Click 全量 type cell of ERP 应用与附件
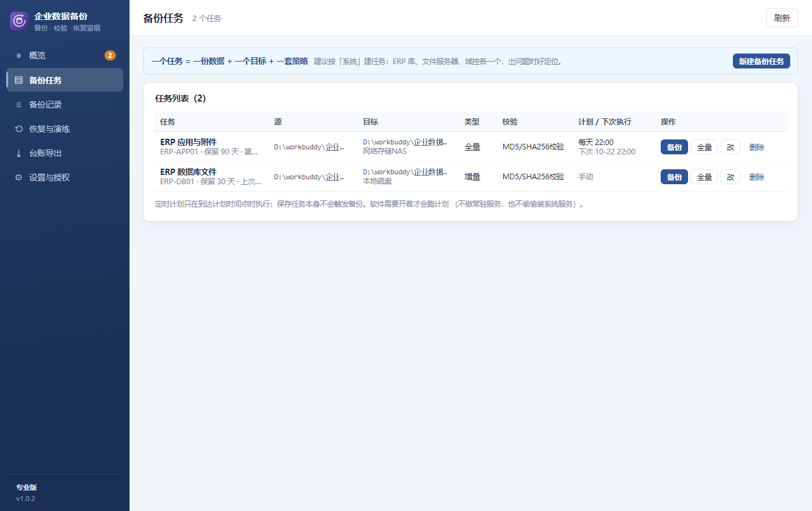Screen dimensions: 812x511 pos(473,147)
